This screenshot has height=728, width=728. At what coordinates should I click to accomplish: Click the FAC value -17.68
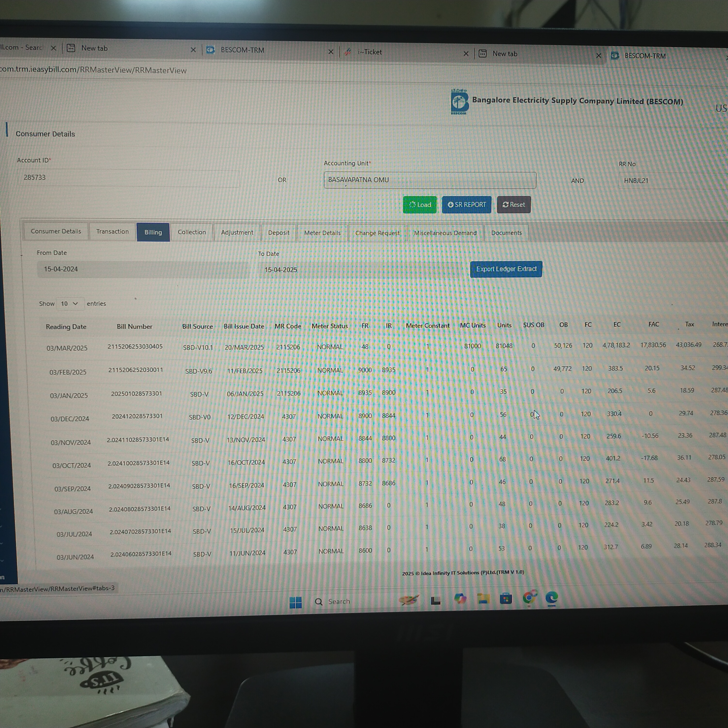coord(649,458)
